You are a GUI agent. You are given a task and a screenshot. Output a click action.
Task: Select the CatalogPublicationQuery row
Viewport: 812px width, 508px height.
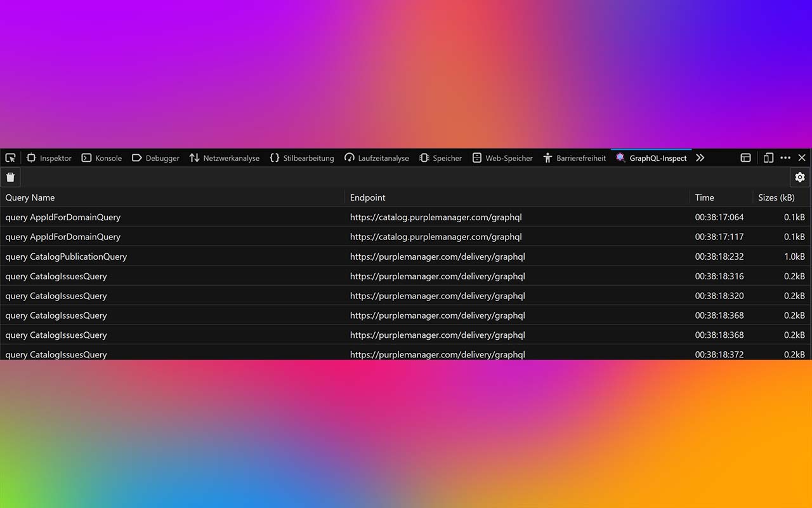tap(66, 257)
